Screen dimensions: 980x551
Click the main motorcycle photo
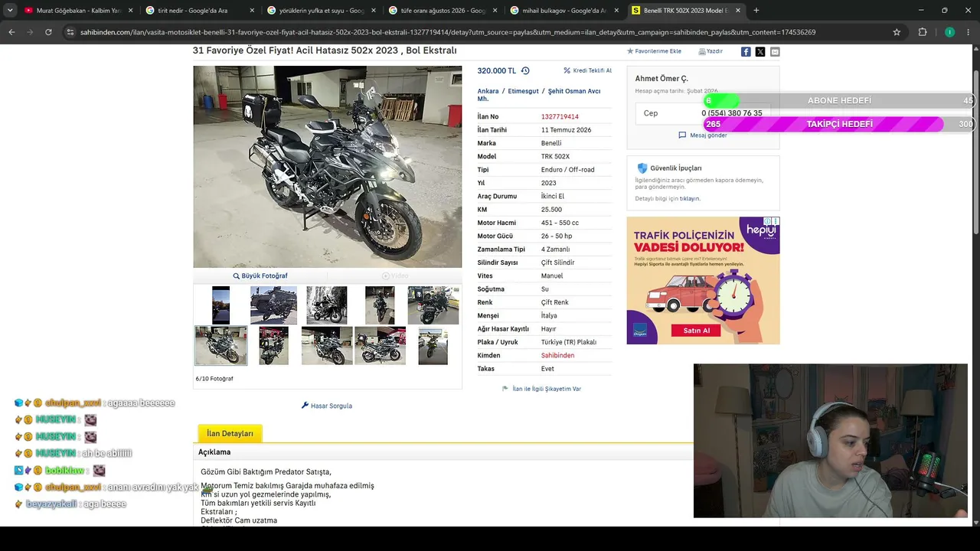[x=328, y=167]
